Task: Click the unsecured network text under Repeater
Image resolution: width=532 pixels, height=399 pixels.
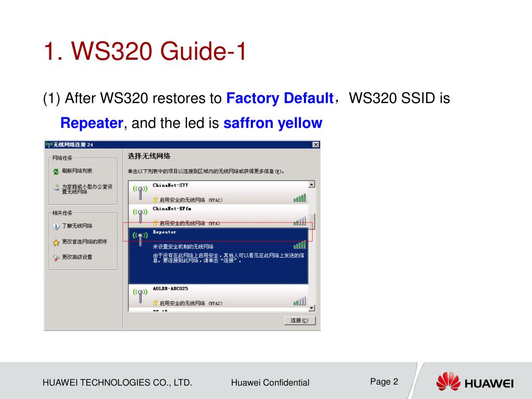Action: click(183, 247)
